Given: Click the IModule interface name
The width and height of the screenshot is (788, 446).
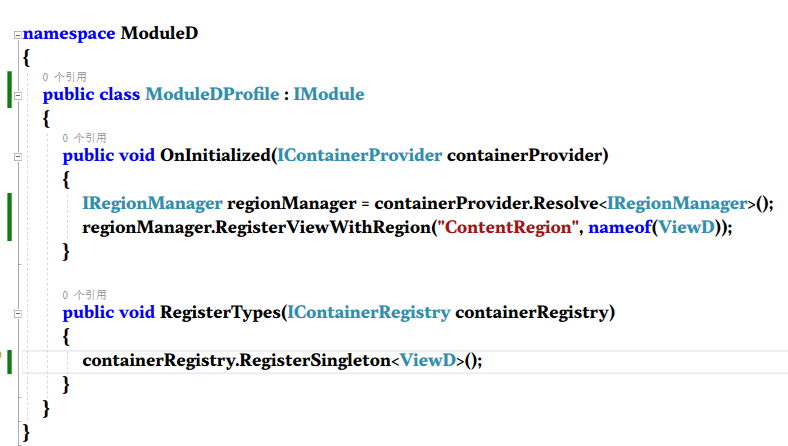Looking at the screenshot, I should click(329, 95).
